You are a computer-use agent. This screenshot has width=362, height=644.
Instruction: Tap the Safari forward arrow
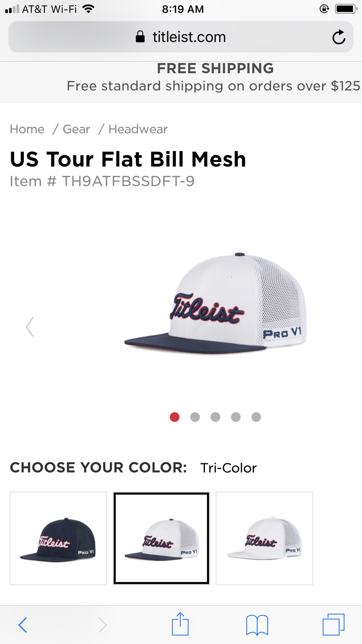[103, 625]
